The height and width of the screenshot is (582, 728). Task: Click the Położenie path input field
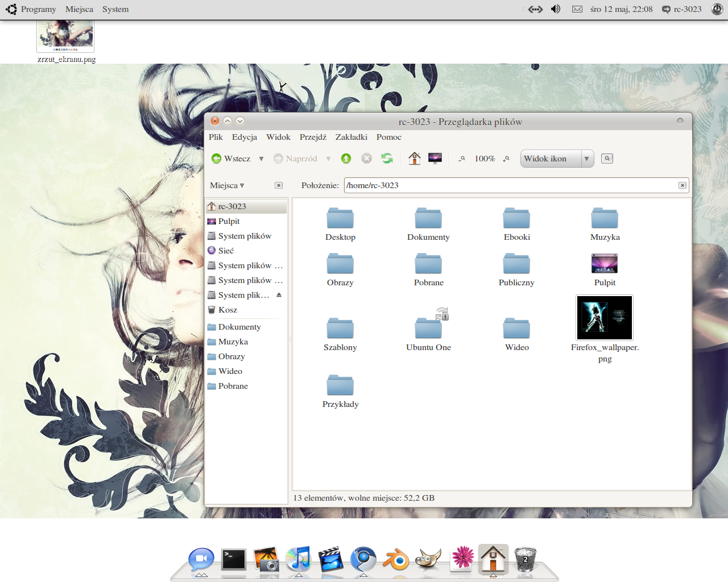click(x=509, y=185)
